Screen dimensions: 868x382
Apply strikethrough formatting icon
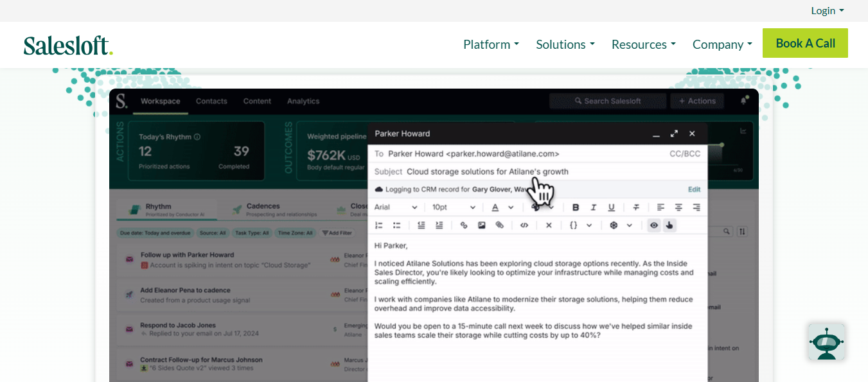(x=636, y=207)
